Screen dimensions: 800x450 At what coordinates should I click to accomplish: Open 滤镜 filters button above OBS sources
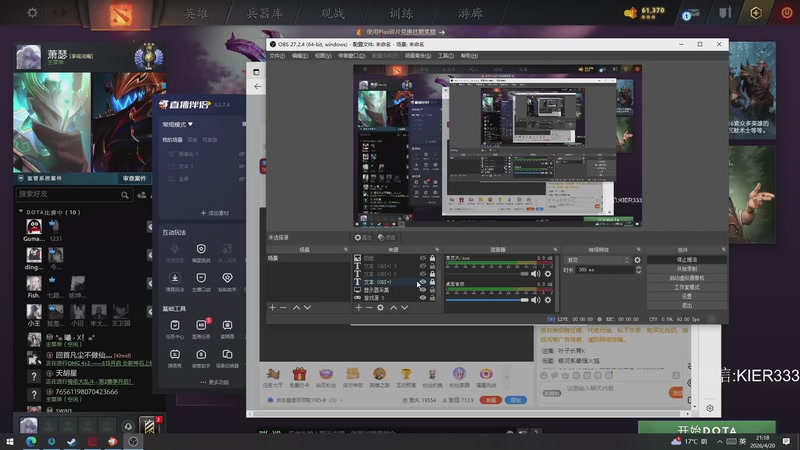[x=387, y=237]
